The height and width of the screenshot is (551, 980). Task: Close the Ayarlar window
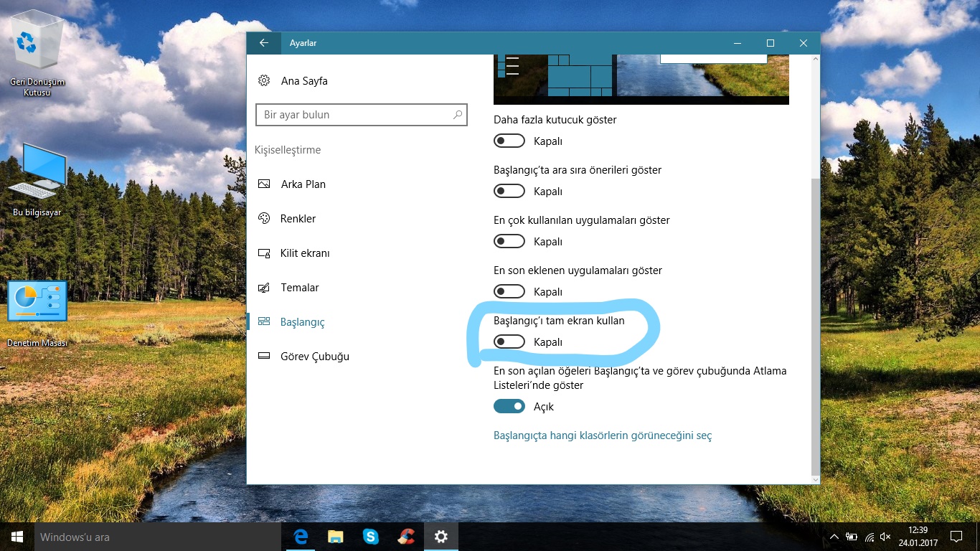coord(804,43)
